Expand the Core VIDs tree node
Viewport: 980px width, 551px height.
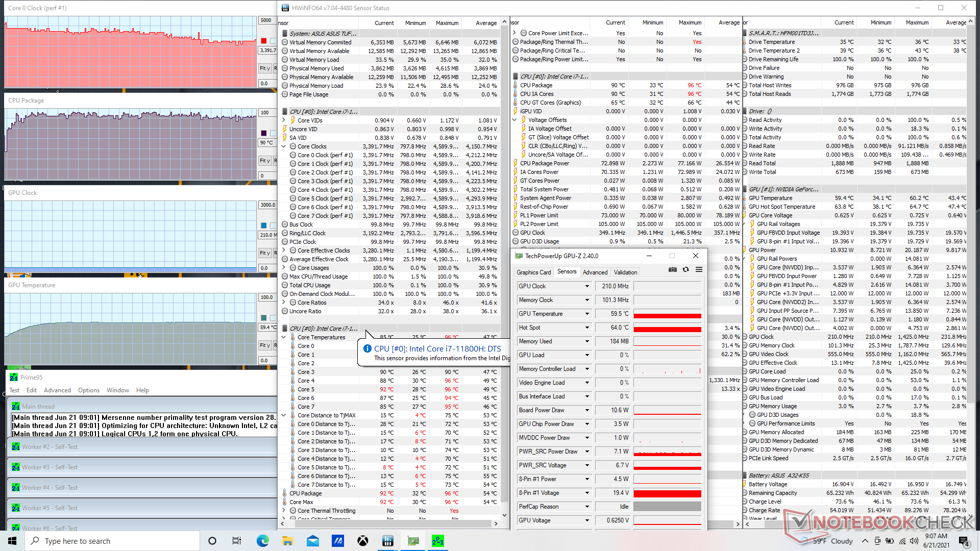(284, 120)
